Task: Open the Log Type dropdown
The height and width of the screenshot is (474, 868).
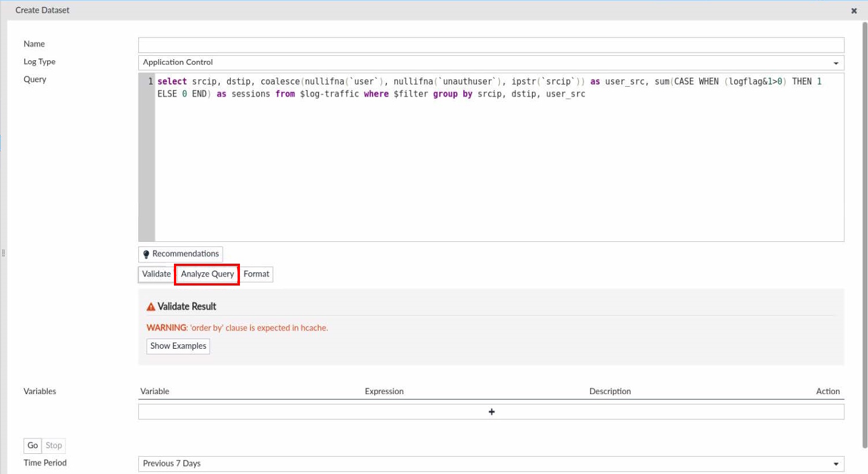Action: point(838,62)
